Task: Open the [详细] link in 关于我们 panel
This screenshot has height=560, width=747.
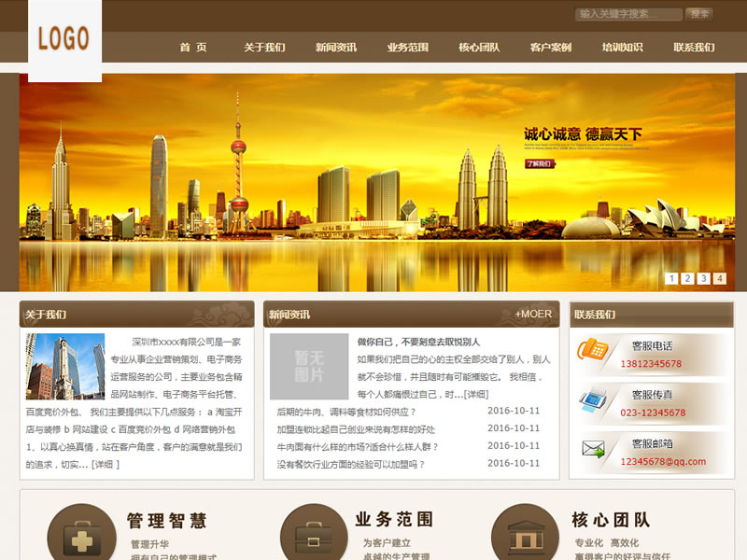Action: click(105, 464)
